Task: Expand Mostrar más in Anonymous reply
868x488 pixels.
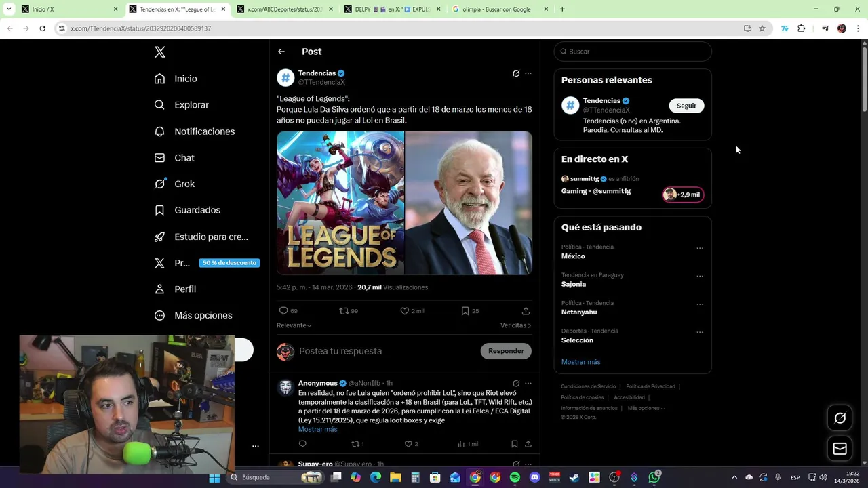Action: (317, 429)
